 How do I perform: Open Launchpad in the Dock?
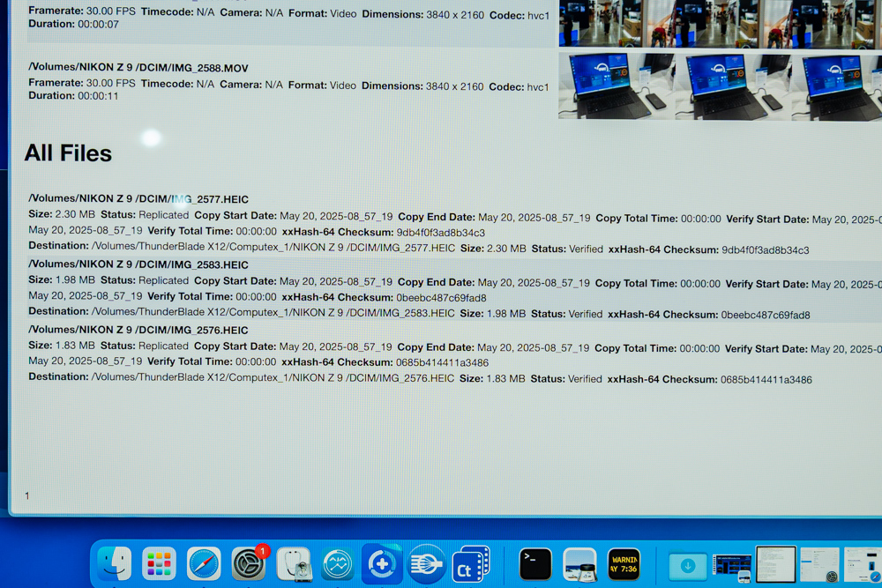[x=159, y=563]
